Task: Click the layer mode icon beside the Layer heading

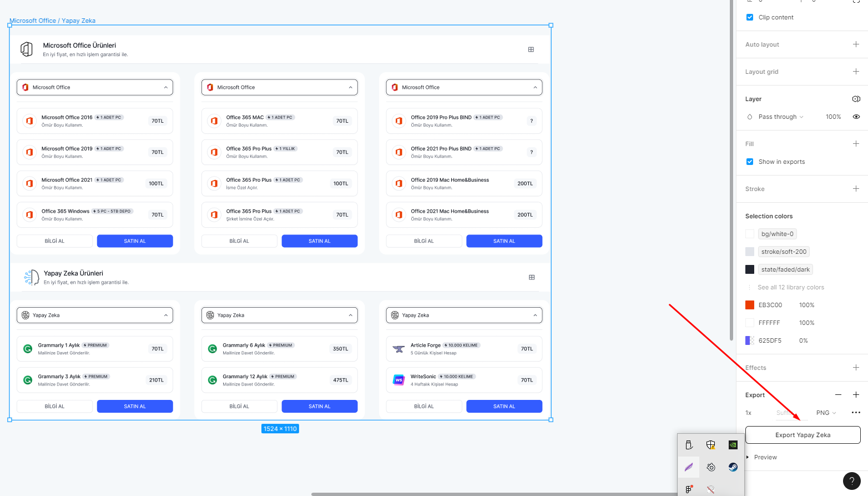Action: tap(856, 99)
